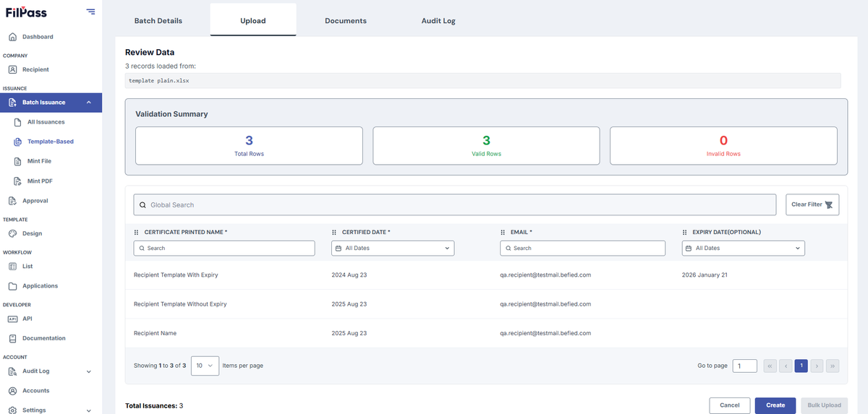Screen dimensions: 868x414
Task: Click the '2024 Aug 23' date cell
Action: [x=349, y=275]
